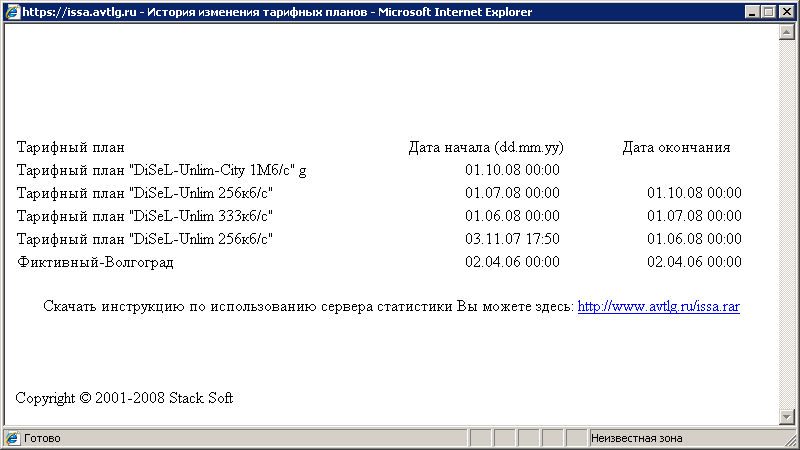Click the Copyright 2001-2008 Stack Soft text
Viewport: 800px width, 450px height.
124,398
